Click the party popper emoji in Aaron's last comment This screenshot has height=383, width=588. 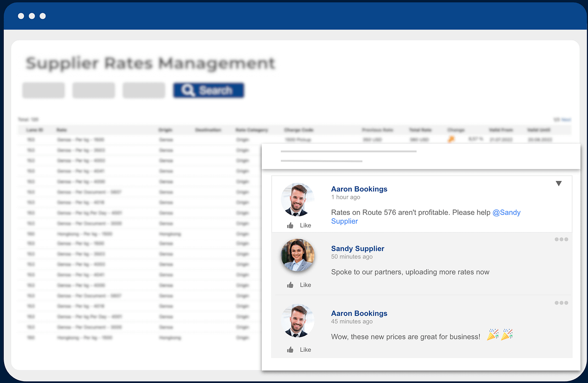(492, 335)
